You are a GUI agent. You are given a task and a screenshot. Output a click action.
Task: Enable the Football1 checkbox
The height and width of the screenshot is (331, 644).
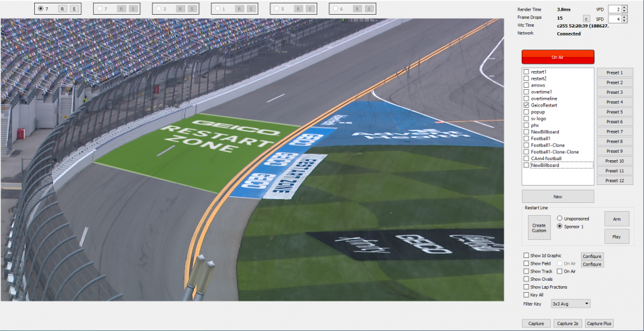[526, 138]
